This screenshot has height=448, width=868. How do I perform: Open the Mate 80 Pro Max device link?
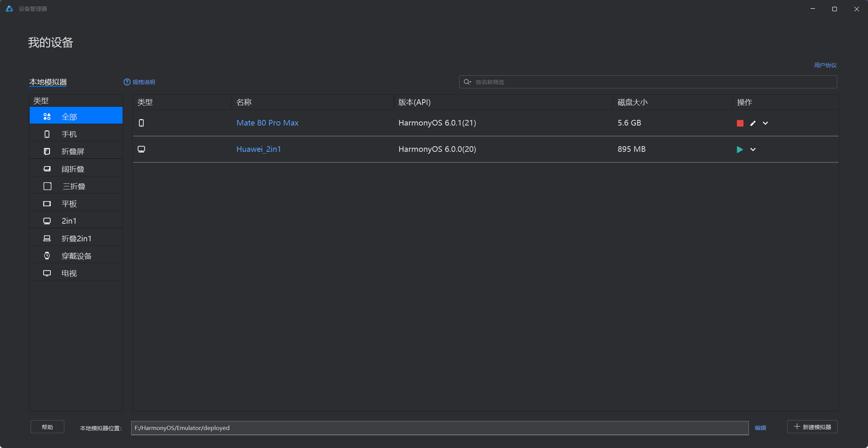267,123
